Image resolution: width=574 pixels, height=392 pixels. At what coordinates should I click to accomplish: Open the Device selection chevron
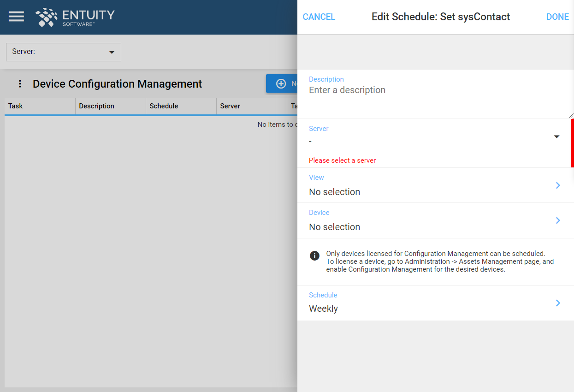[558, 220]
